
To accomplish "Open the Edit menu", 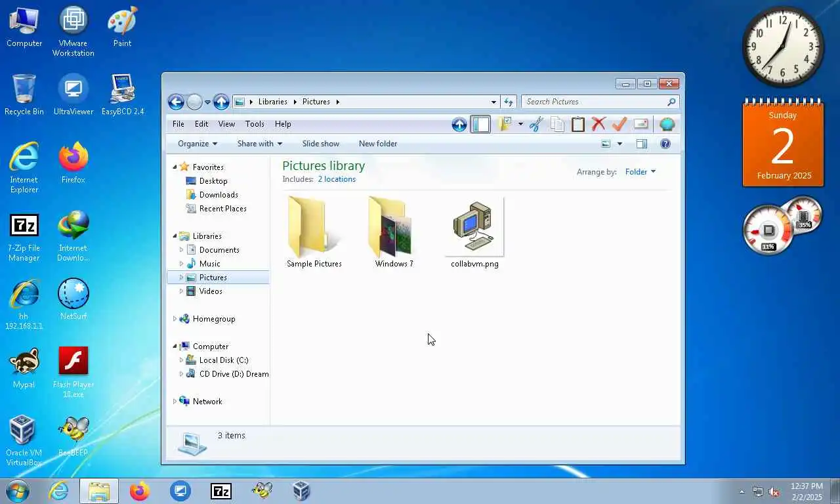I will pyautogui.click(x=201, y=124).
